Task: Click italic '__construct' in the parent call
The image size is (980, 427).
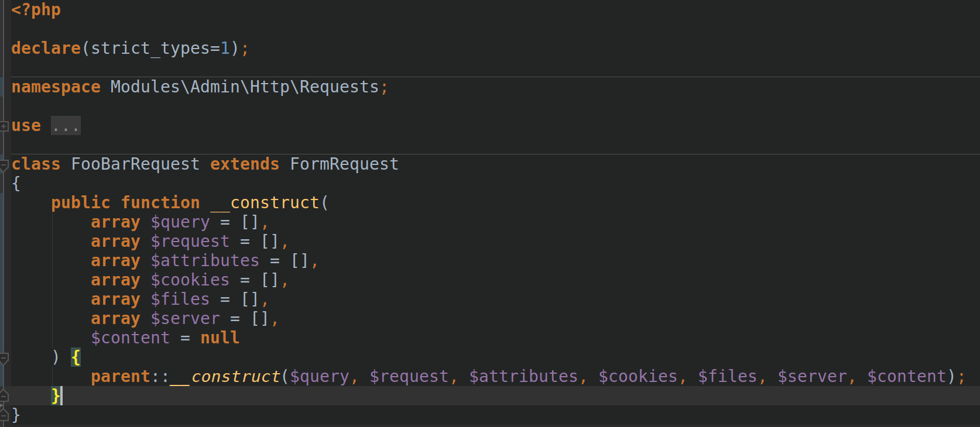Action: (225, 377)
